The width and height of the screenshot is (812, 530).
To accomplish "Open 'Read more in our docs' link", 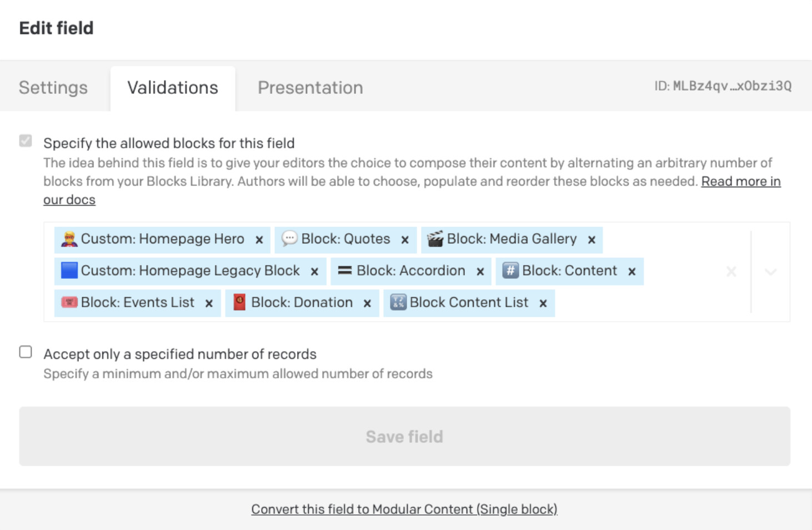I will coord(740,182).
